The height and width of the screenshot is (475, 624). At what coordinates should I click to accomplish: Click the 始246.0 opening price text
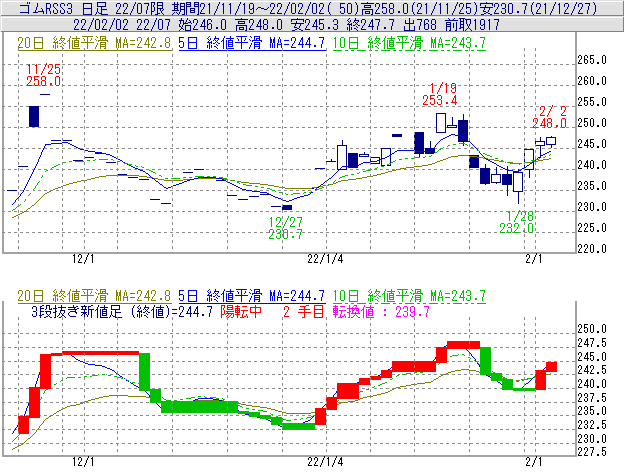click(x=203, y=25)
